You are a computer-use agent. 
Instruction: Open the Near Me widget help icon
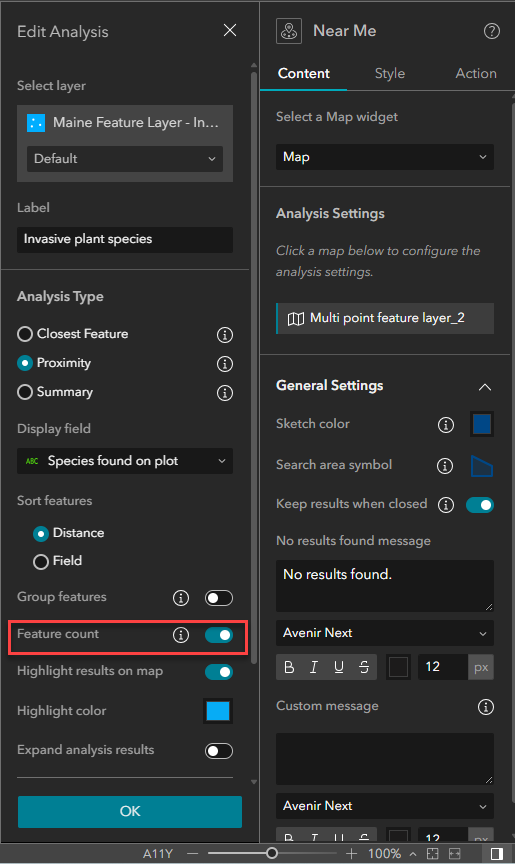492,31
